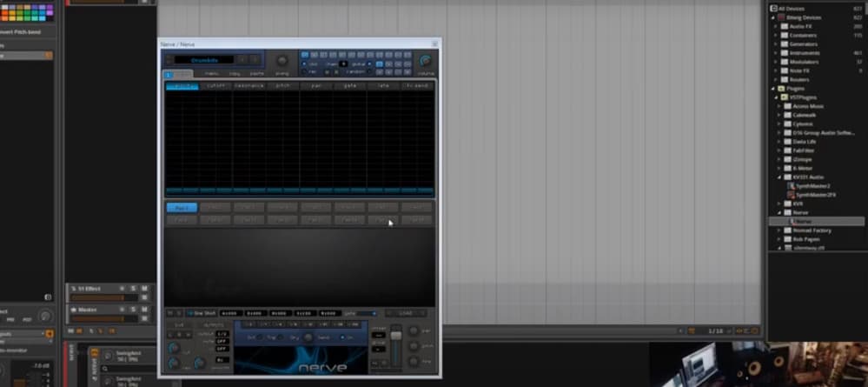Select the rec radio option in Nerve

(304, 72)
